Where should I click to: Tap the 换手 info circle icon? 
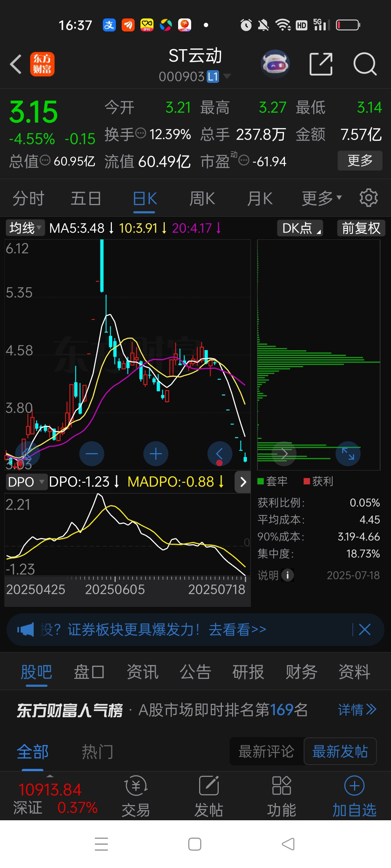tap(140, 133)
